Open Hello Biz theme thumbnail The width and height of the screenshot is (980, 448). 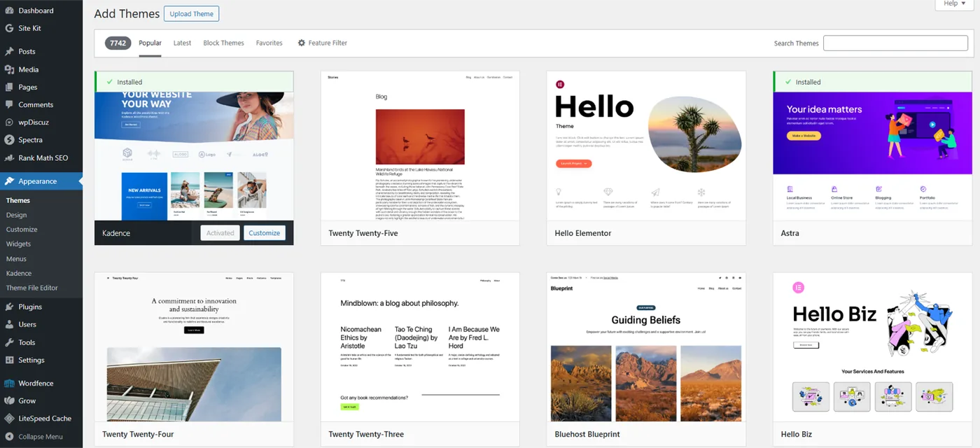click(872, 347)
